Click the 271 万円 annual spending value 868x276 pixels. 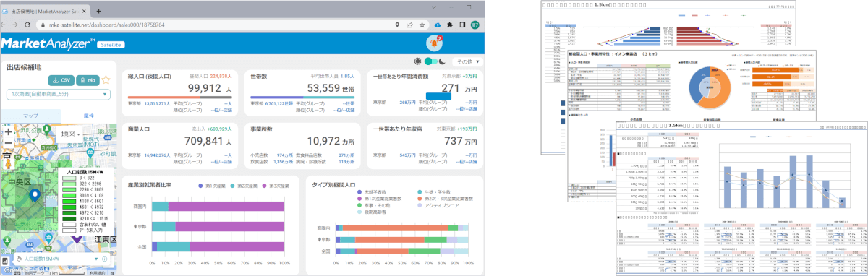(x=451, y=88)
